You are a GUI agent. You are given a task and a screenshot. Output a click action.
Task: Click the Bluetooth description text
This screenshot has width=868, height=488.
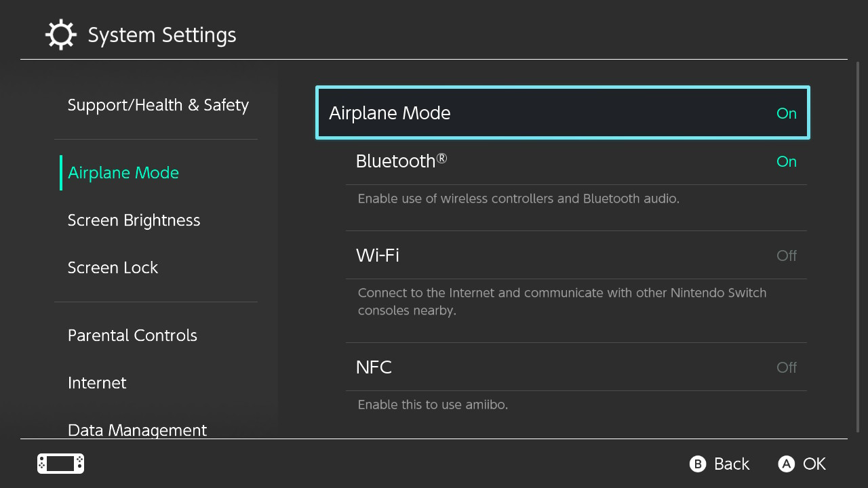click(518, 199)
